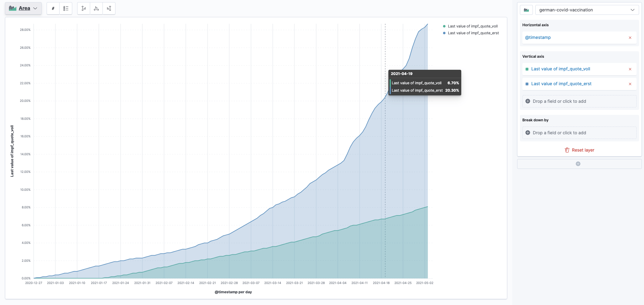Open Last value of impf_quote_erst dimension
The image size is (644, 305).
coord(561,84)
